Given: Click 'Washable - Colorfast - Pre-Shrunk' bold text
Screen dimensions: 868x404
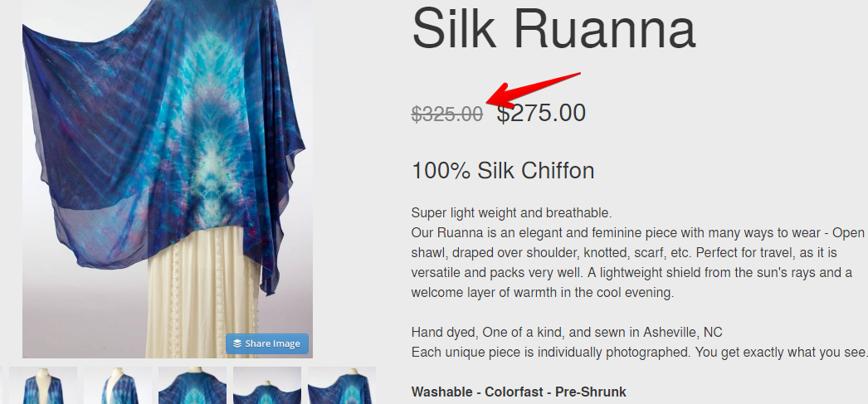Looking at the screenshot, I should click(x=519, y=392).
